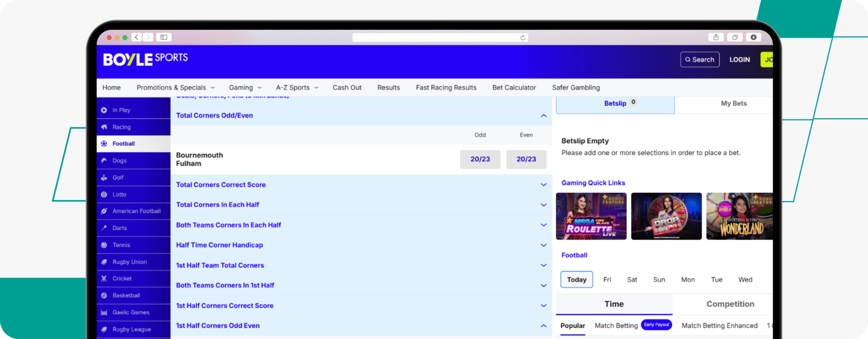
Task: Open Promotions & Specials dropdown menu
Action: [x=176, y=87]
